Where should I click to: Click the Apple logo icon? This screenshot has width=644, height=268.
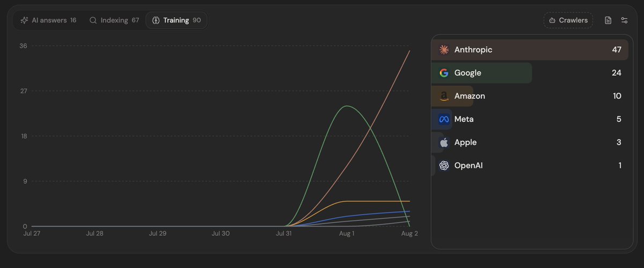[444, 142]
